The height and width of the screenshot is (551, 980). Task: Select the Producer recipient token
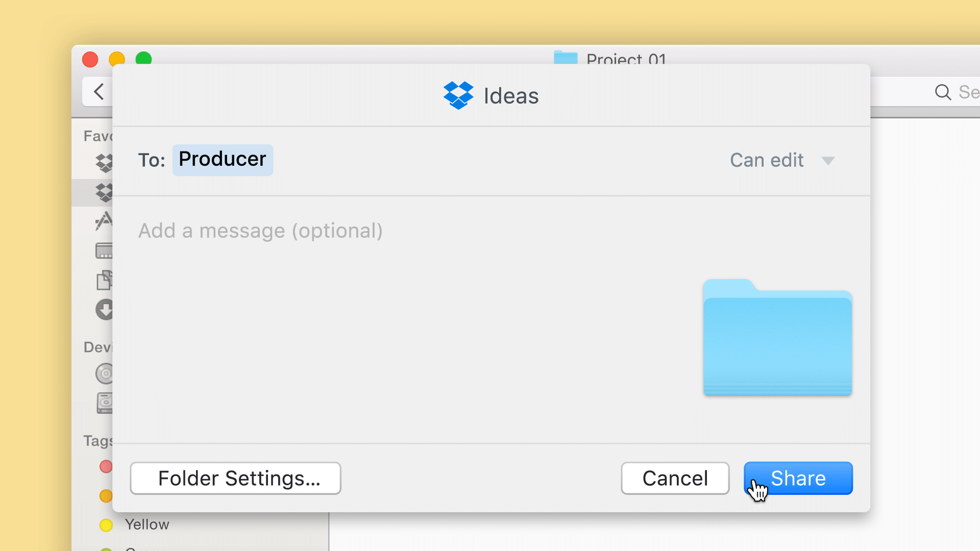click(223, 160)
